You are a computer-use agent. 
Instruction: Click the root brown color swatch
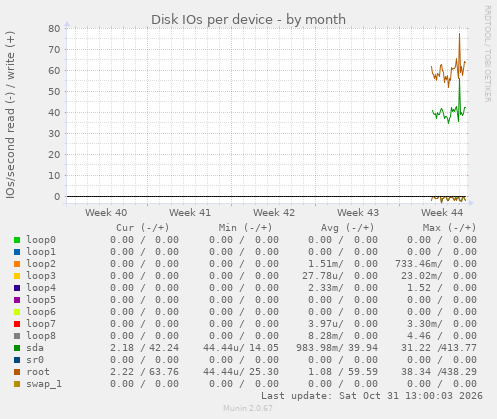pos(17,372)
